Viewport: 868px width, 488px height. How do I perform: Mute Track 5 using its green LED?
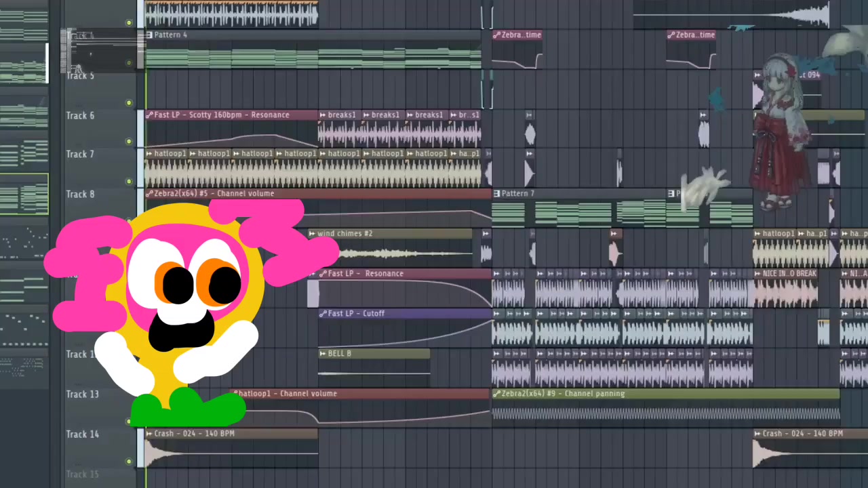click(x=129, y=102)
